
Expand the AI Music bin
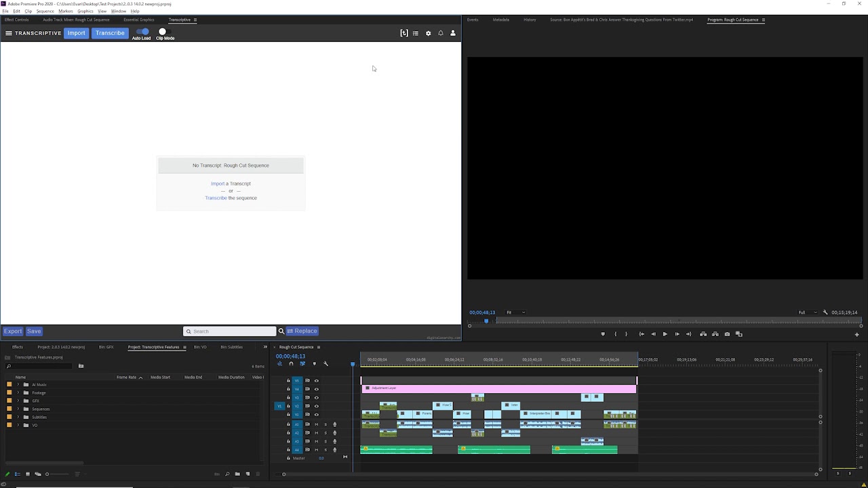18,385
